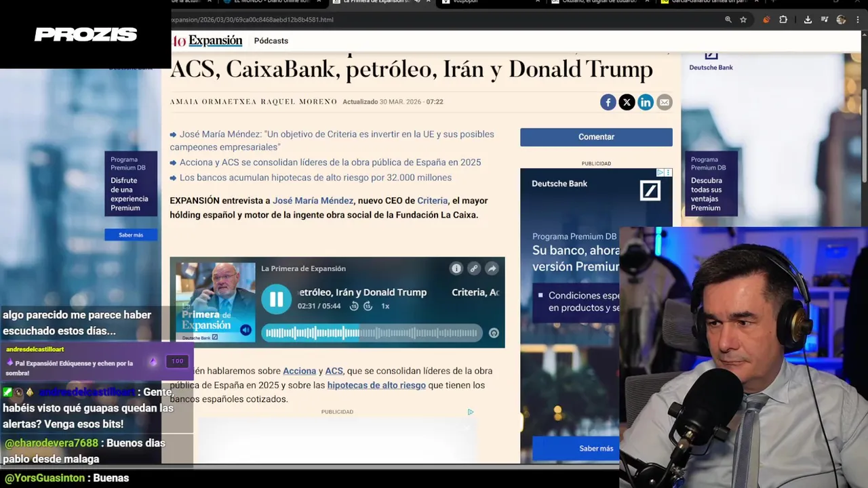Click username @YorsGuasinton in chat
Image resolution: width=868 pixels, height=488 pixels.
pos(45,478)
